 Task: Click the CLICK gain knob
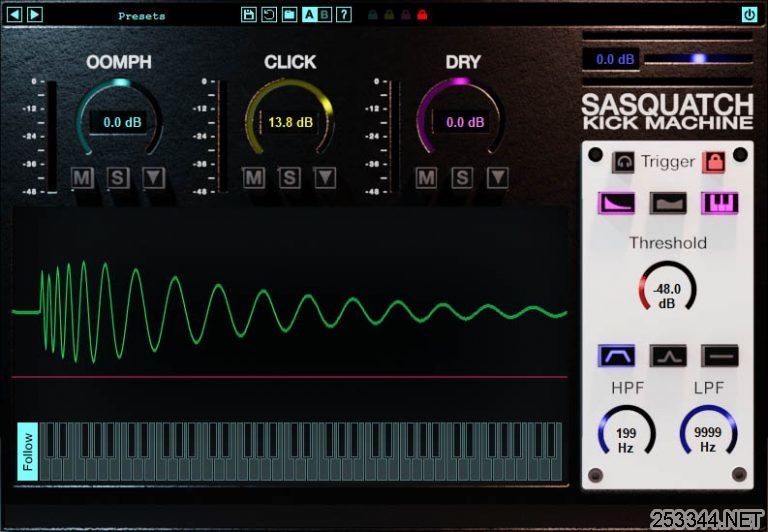[x=289, y=118]
